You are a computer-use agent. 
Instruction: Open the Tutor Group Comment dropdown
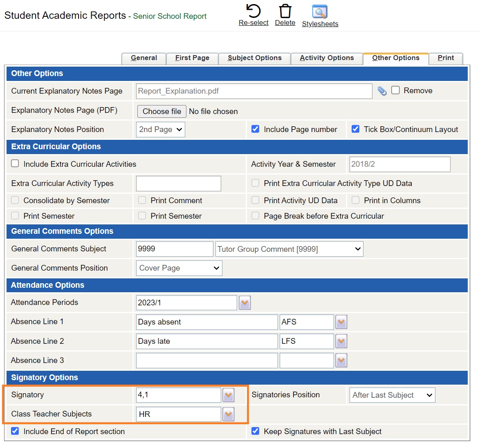tap(289, 249)
